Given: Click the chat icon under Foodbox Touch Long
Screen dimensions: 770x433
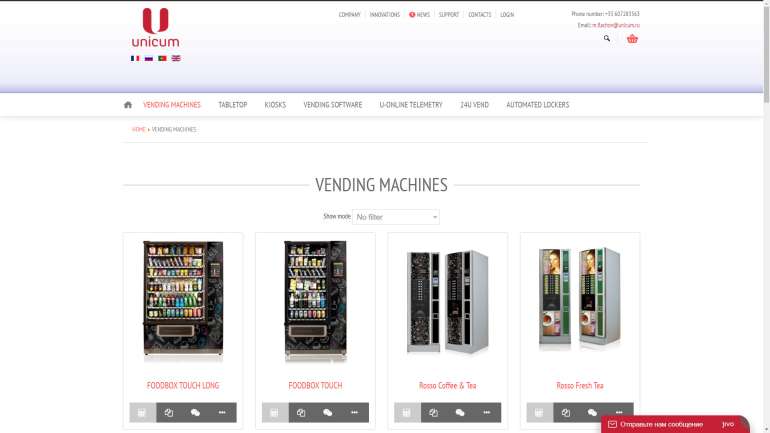Looking at the screenshot, I should pyautogui.click(x=195, y=412).
